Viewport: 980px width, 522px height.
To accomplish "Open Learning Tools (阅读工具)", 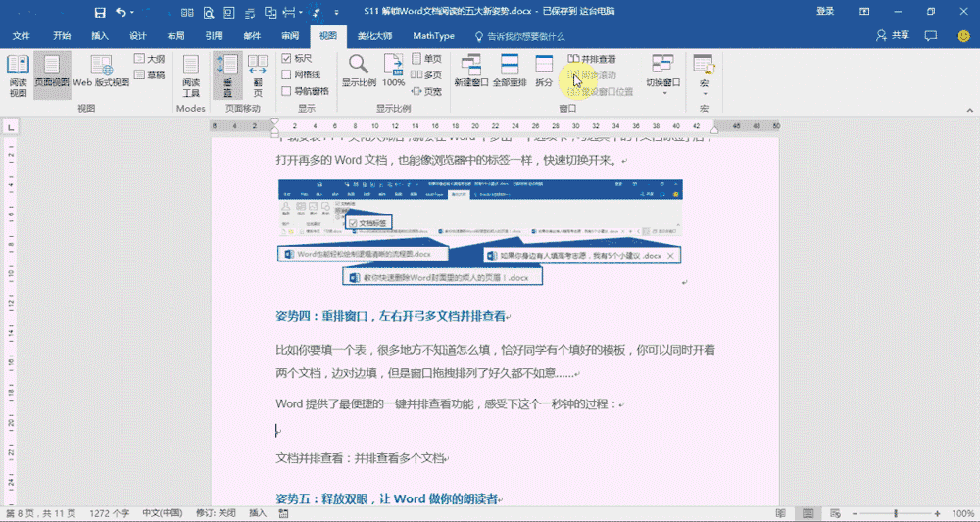I will (x=191, y=72).
